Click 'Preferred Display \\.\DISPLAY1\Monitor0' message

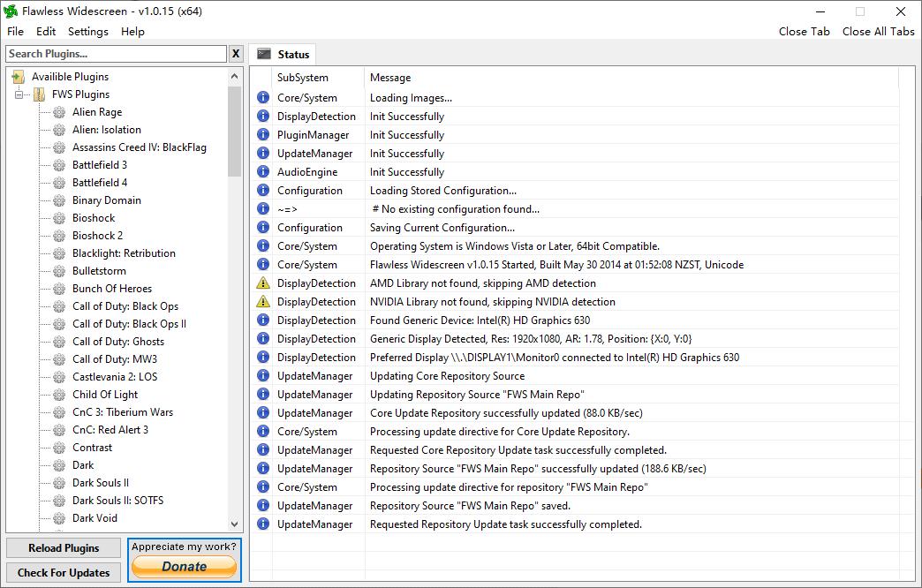(x=555, y=358)
